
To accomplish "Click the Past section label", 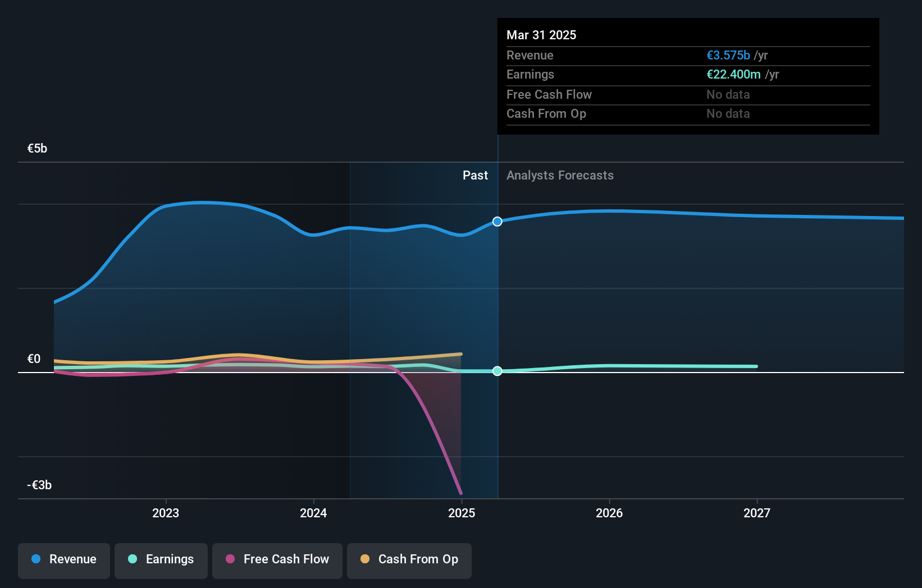I will coord(475,175).
